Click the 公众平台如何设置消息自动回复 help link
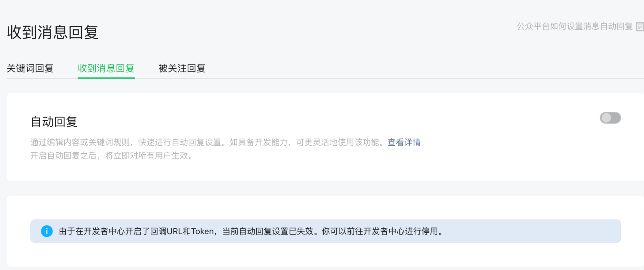The width and height of the screenshot is (644, 270). click(x=574, y=26)
